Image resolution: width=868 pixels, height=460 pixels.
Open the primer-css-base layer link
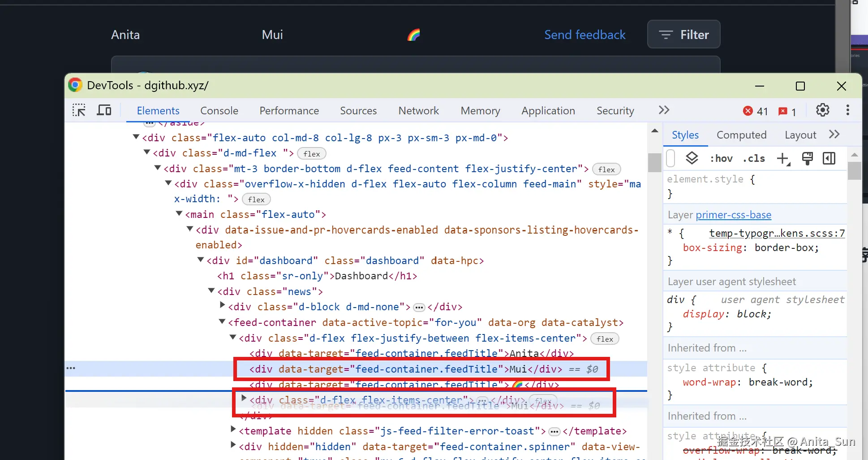click(x=733, y=215)
